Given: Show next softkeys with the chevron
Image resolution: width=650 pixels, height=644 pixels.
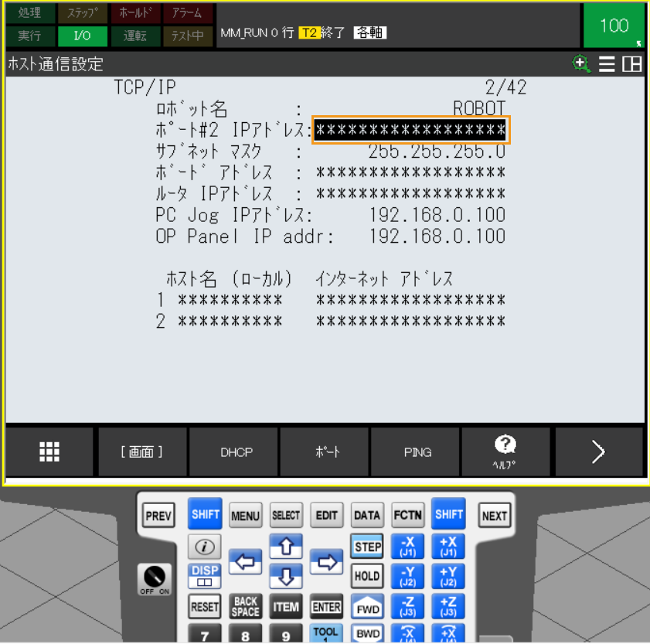Looking at the screenshot, I should (x=598, y=451).
